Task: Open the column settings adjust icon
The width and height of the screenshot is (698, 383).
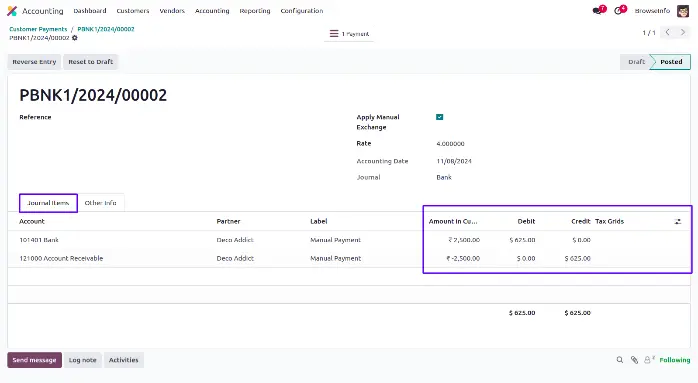Action: [678, 221]
